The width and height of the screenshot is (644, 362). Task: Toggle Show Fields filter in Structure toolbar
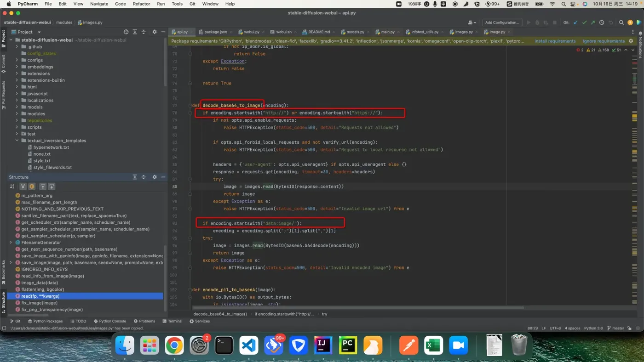coord(32,186)
